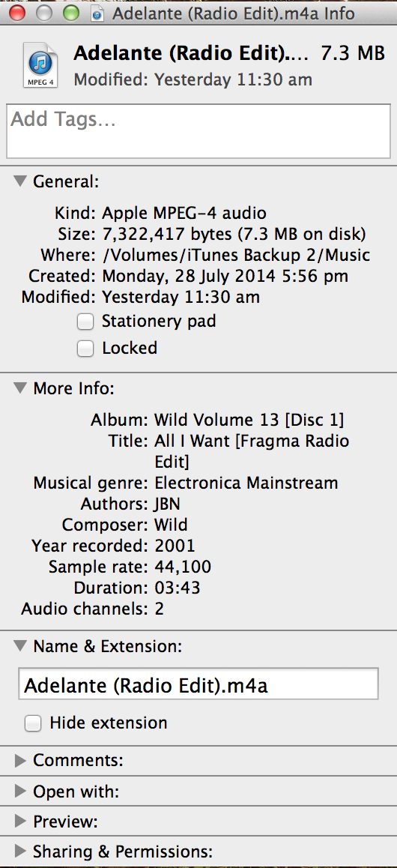This screenshot has width=397, height=868.
Task: Close the Info window with red button
Action: [18, 13]
